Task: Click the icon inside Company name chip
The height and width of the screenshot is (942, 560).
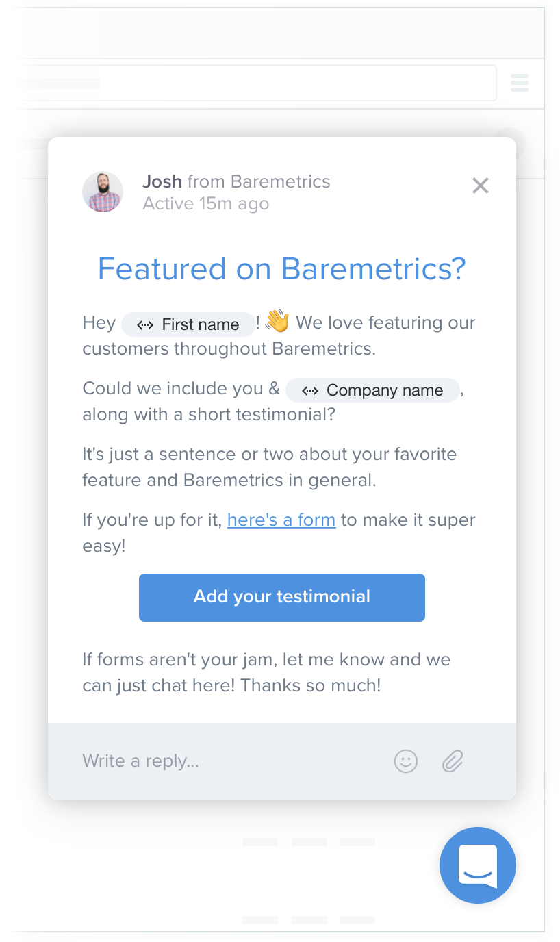Action: [x=310, y=391]
